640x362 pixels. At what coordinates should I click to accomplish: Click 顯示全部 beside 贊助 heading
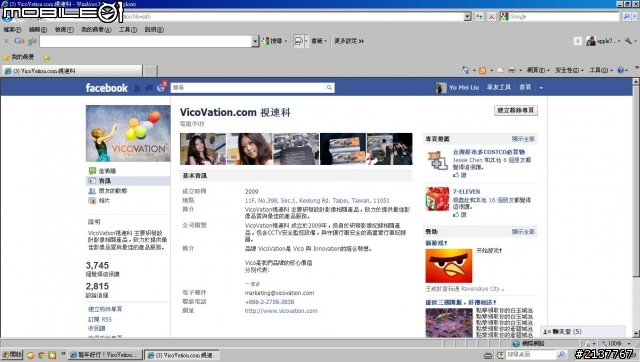(523, 232)
